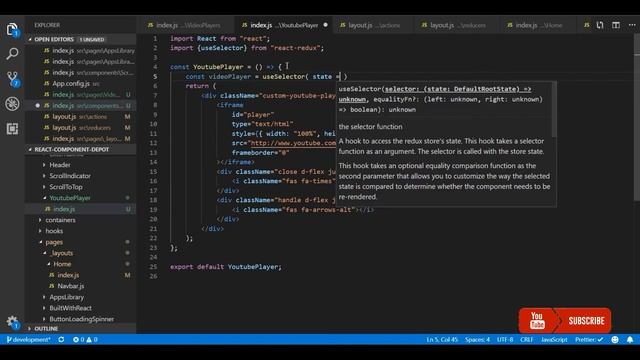Open the Source Control view

point(12,79)
